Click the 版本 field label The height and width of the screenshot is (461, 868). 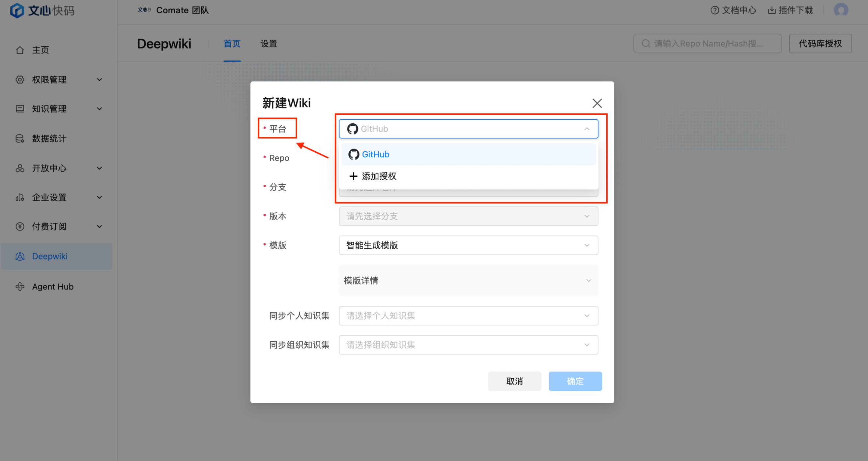278,216
